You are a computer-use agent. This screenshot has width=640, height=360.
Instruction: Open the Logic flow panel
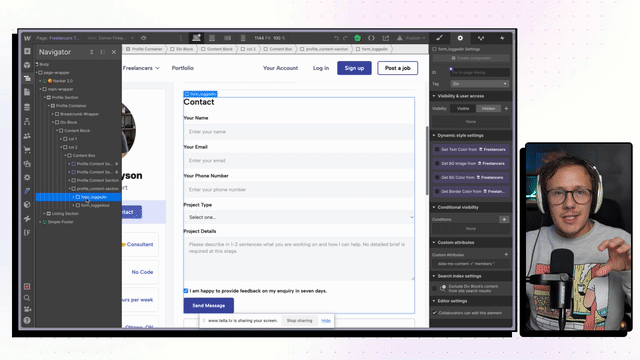27,122
